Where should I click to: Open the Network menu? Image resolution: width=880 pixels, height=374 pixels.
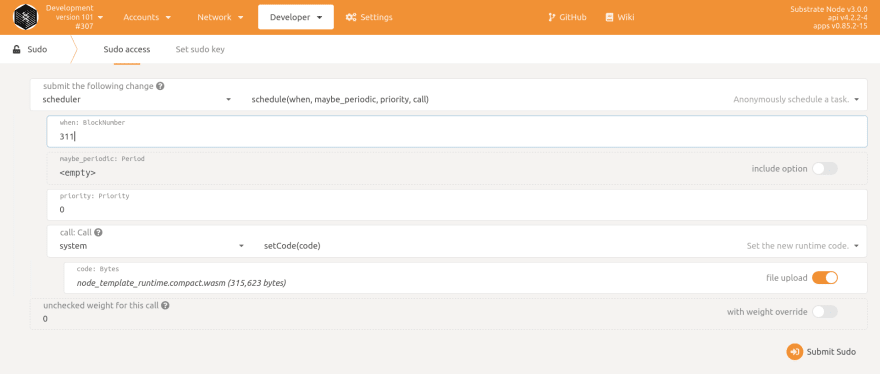click(220, 17)
